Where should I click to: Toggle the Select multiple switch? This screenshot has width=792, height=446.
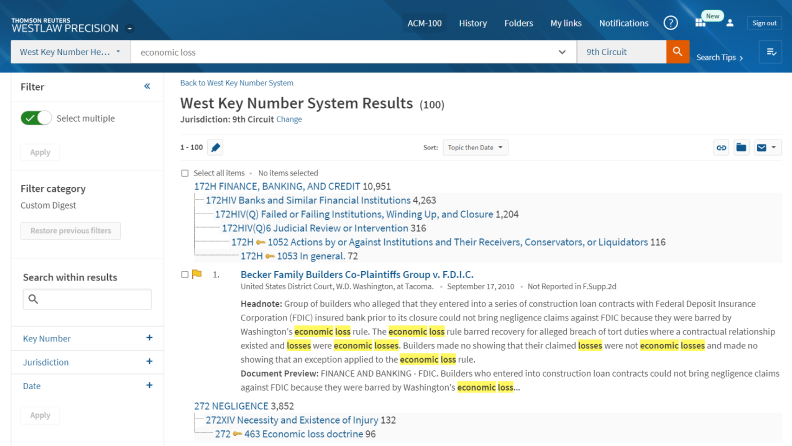coord(36,118)
